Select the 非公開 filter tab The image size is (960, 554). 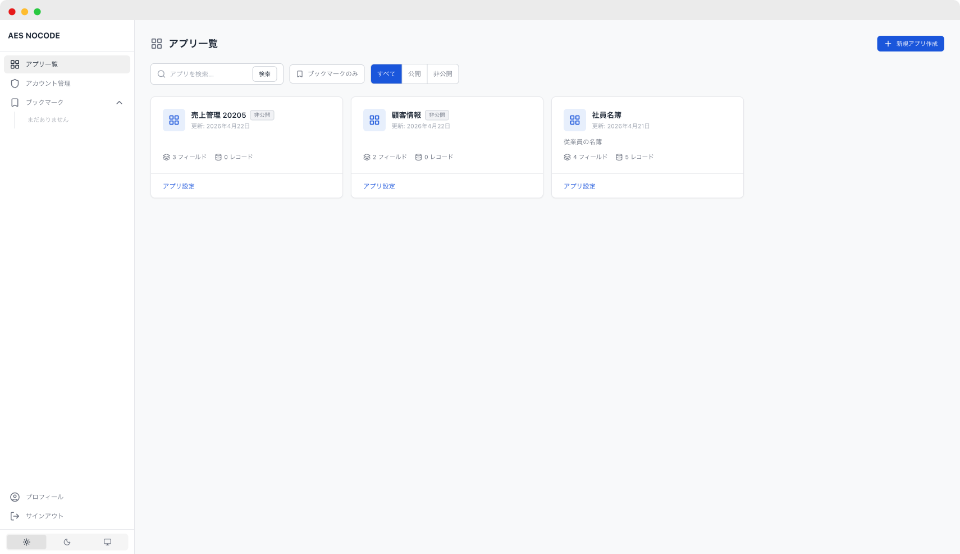coord(443,74)
